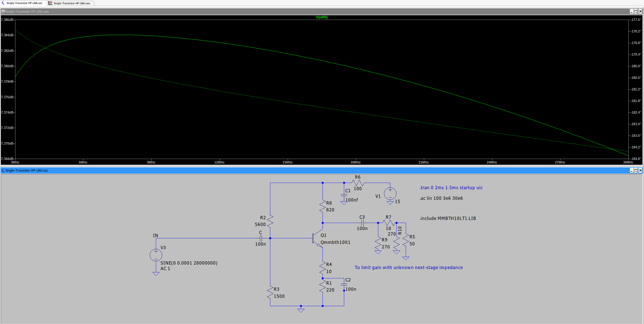Click the waveform window title icon
644x324 pixels.
3,11
